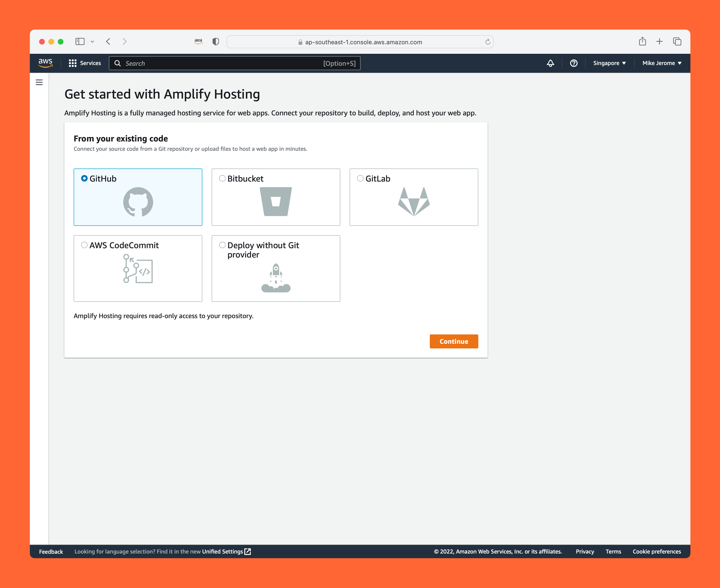
Task: Select the GitLab radio button
Action: (x=360, y=178)
